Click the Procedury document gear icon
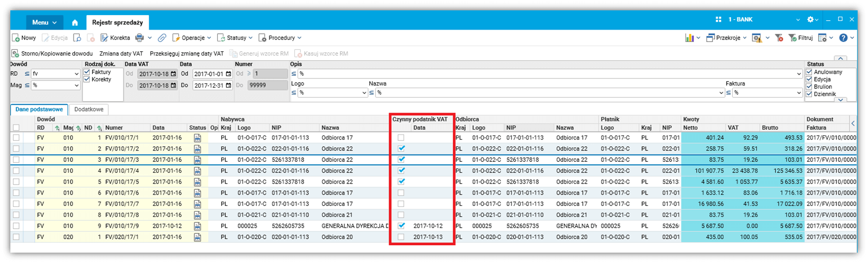Viewport: 868px width, 263px height. pyautogui.click(x=262, y=38)
